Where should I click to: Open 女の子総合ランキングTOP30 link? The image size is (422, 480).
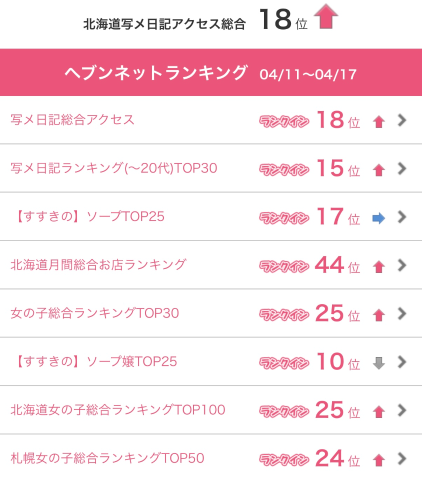[95, 313]
